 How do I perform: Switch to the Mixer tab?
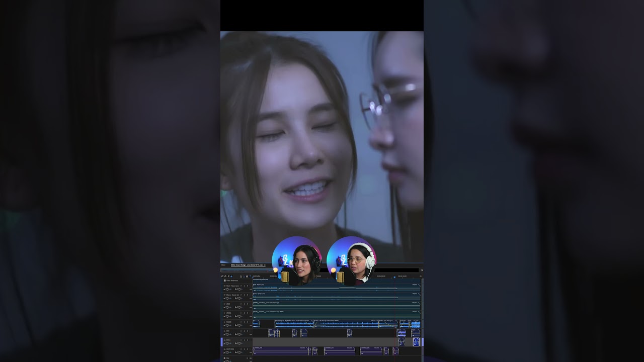pyautogui.click(x=223, y=265)
